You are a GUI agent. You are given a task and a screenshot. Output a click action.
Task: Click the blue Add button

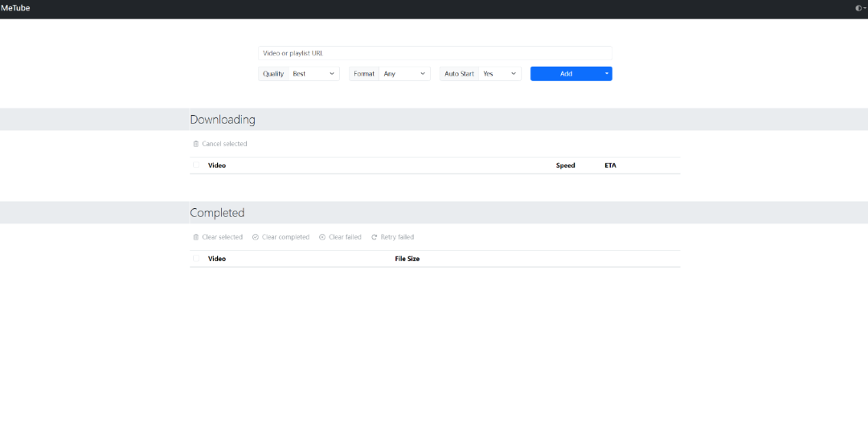pyautogui.click(x=566, y=74)
